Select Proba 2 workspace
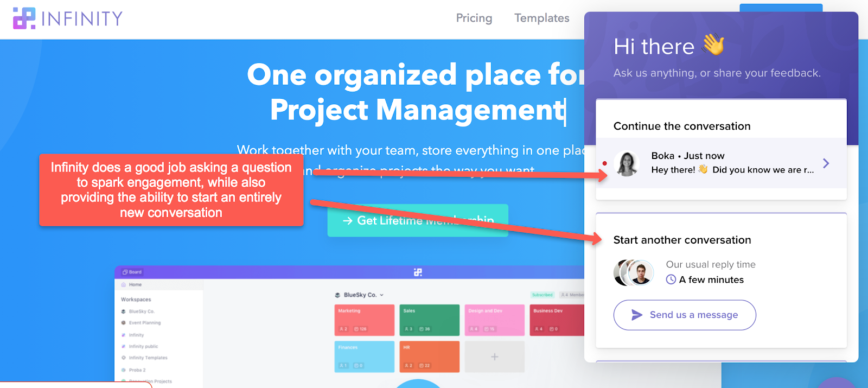This screenshot has height=388, width=868. point(137,370)
